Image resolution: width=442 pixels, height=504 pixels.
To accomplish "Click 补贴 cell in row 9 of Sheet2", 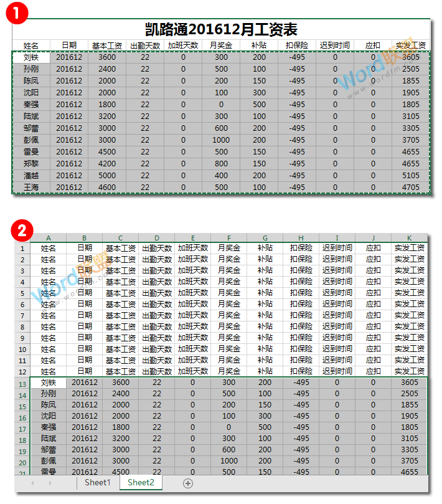I will (265, 338).
